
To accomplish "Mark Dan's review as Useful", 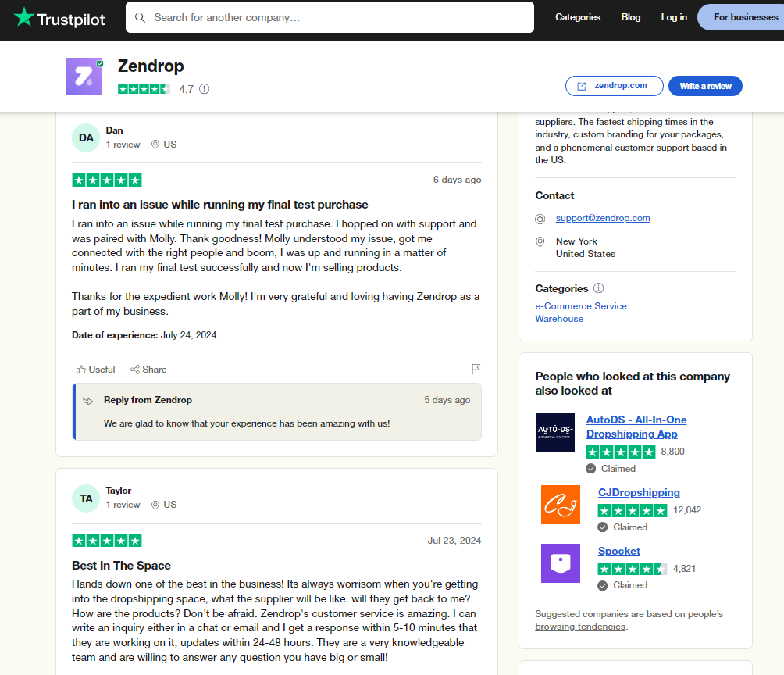I will [x=95, y=370].
